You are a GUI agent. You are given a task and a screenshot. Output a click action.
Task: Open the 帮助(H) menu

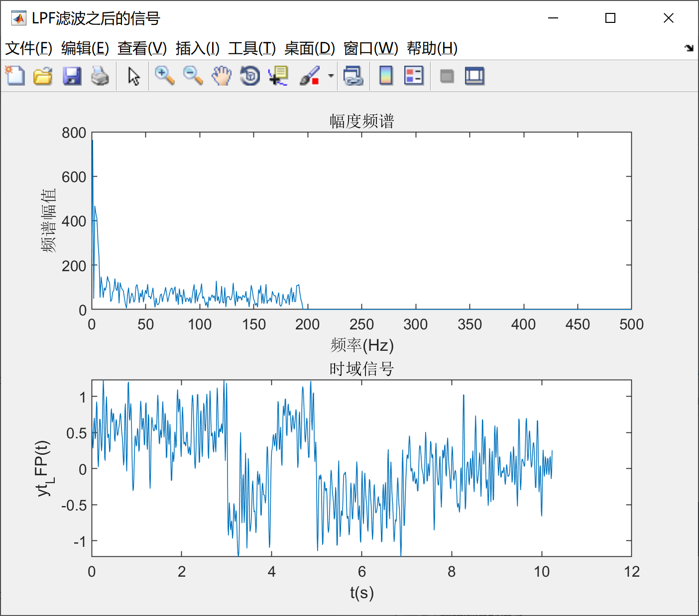coord(432,48)
